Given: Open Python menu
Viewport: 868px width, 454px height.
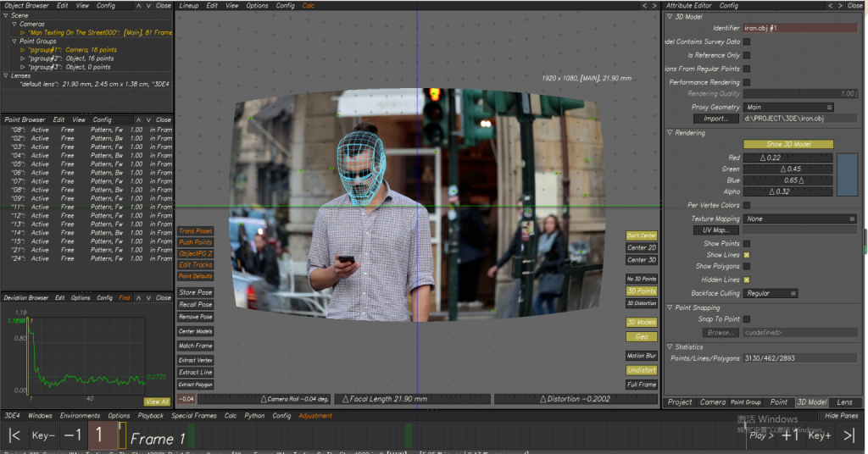Looking at the screenshot, I should coord(254,416).
